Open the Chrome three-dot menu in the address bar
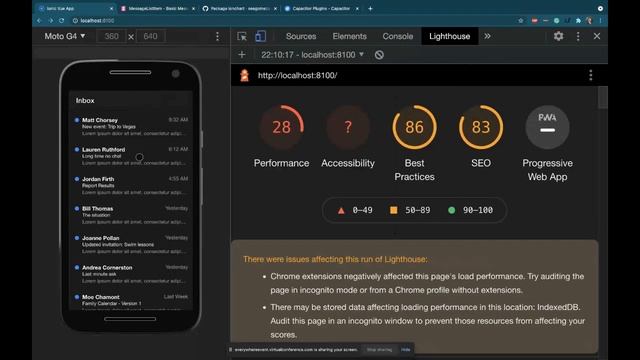The image size is (640, 360). click(x=600, y=20)
